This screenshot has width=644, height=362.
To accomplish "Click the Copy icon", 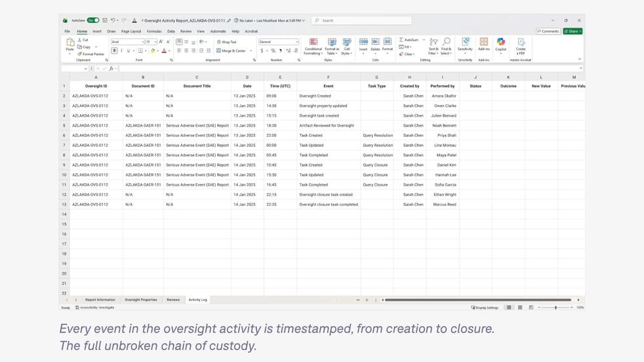I will coord(79,47).
